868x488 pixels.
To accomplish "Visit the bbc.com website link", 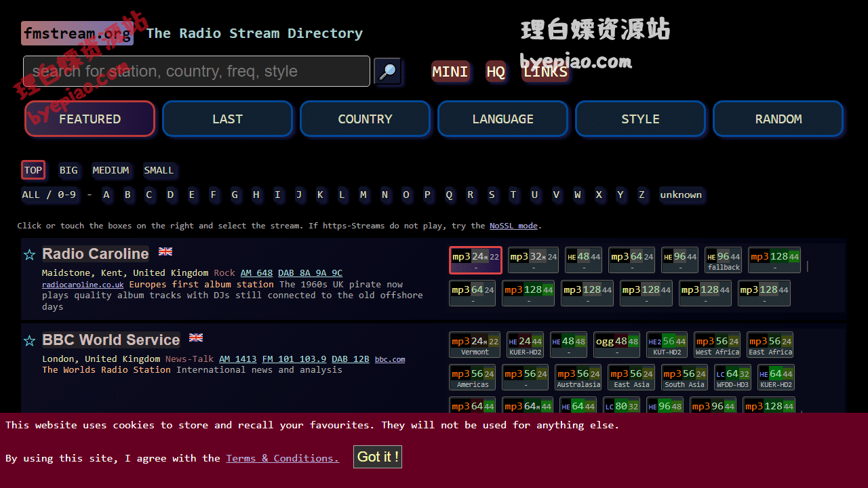I will 390,359.
